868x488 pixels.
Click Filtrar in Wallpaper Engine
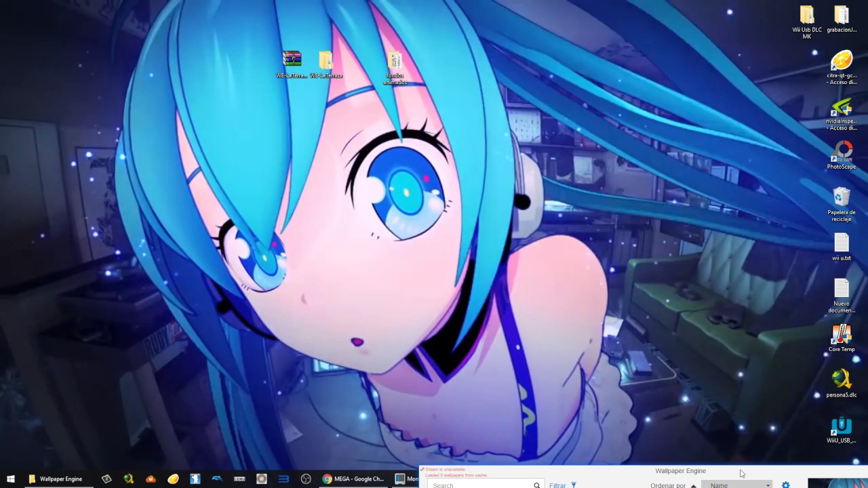[557, 485]
